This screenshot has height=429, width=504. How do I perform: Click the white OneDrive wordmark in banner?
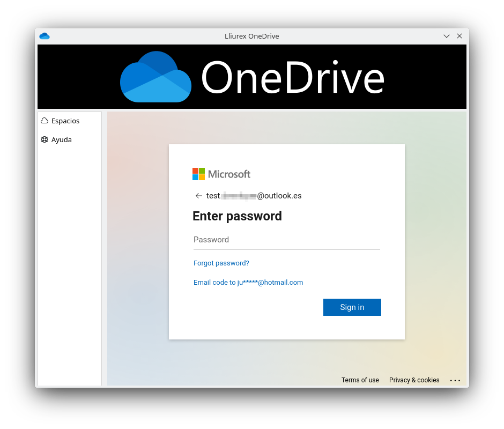(293, 78)
